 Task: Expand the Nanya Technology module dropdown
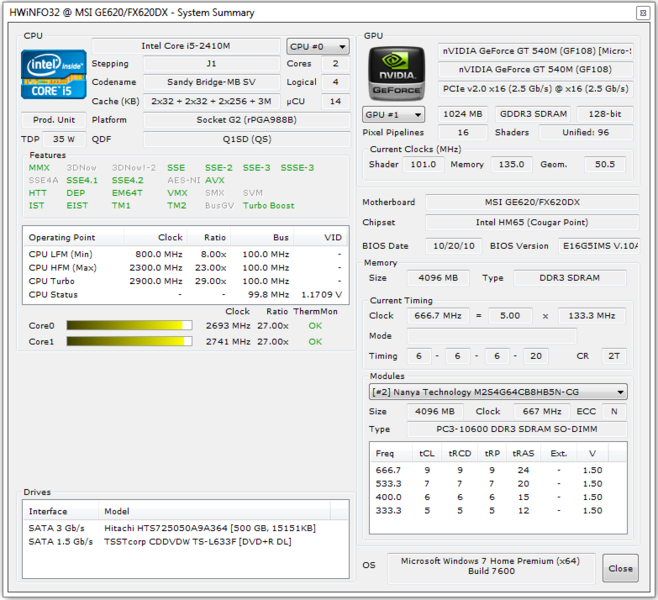[x=498, y=392]
